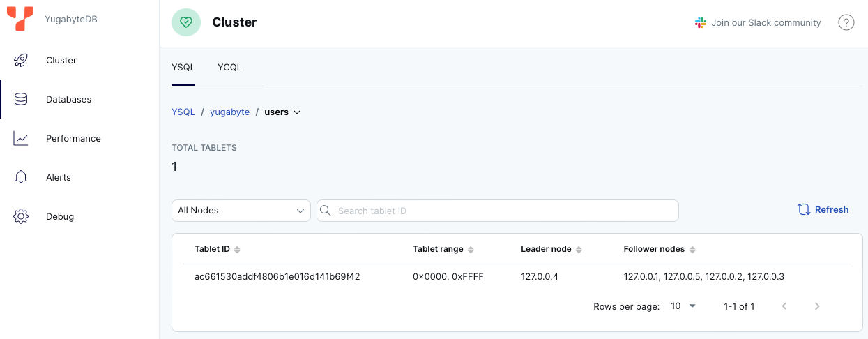Click the Cluster rocket icon in sidebar

[x=21, y=61]
